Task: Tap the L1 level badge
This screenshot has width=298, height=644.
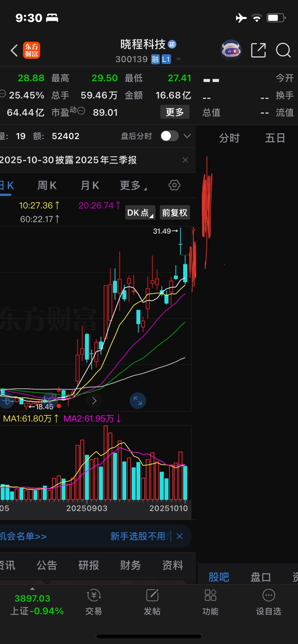Action: tap(166, 59)
